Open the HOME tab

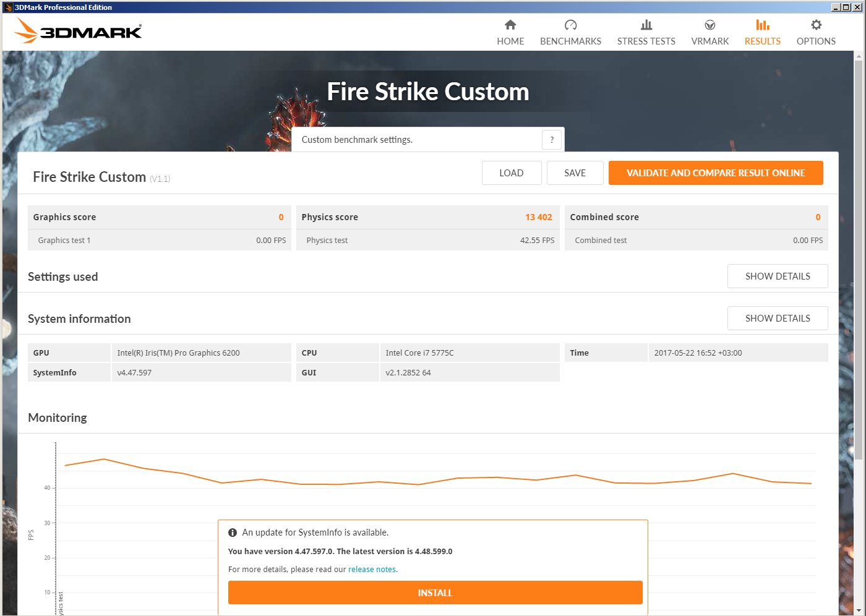pyautogui.click(x=510, y=41)
